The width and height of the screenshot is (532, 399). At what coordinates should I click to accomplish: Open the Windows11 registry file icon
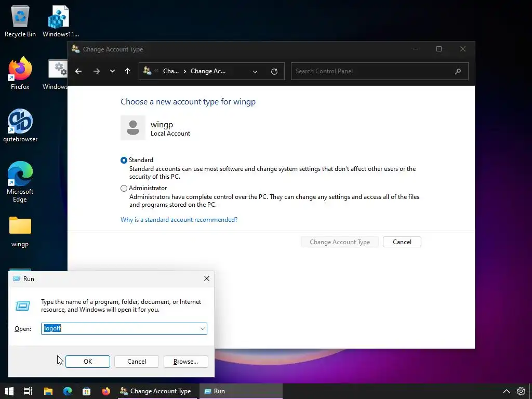coord(60,21)
